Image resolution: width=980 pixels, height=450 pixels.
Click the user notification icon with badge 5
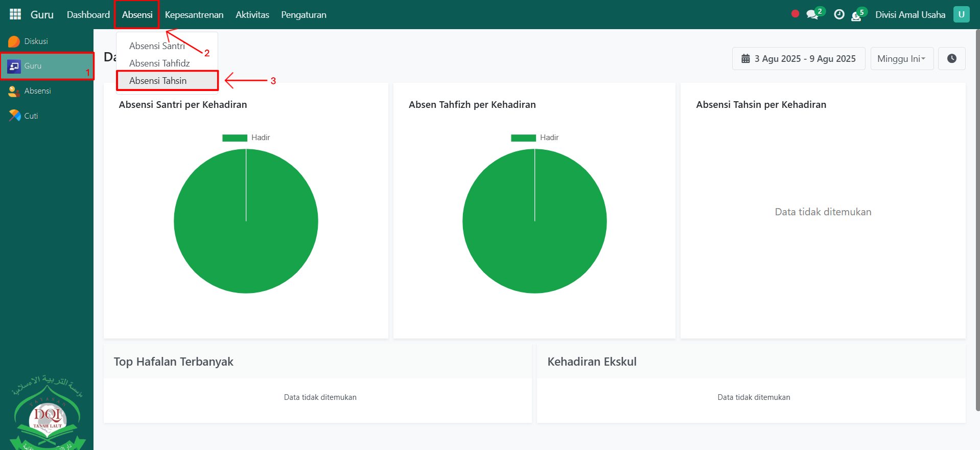857,15
